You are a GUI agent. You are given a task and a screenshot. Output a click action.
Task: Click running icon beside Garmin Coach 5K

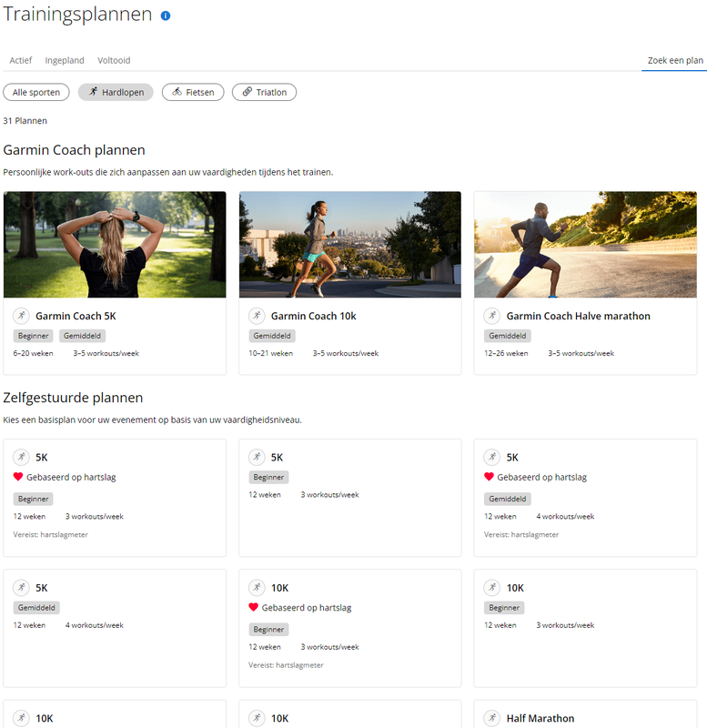21,316
